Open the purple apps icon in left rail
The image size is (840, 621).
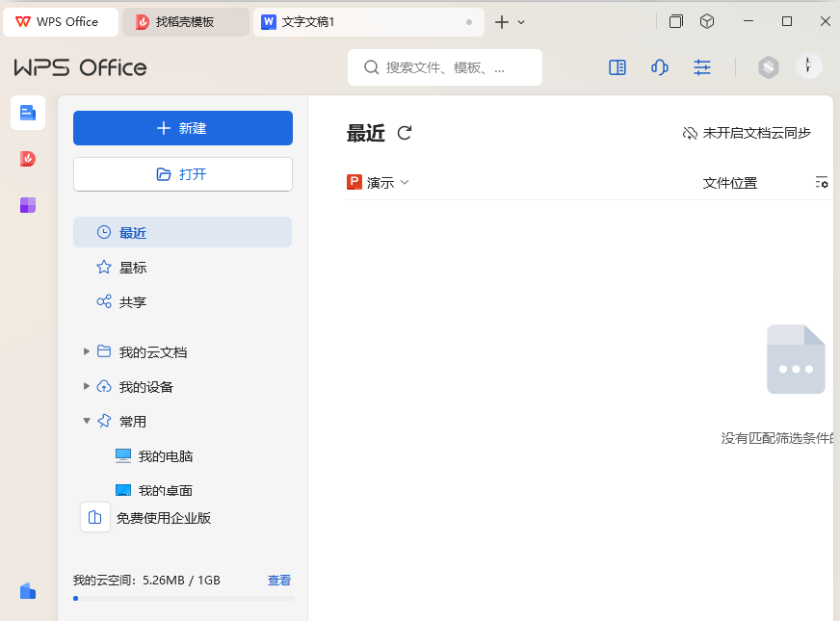[x=28, y=204]
